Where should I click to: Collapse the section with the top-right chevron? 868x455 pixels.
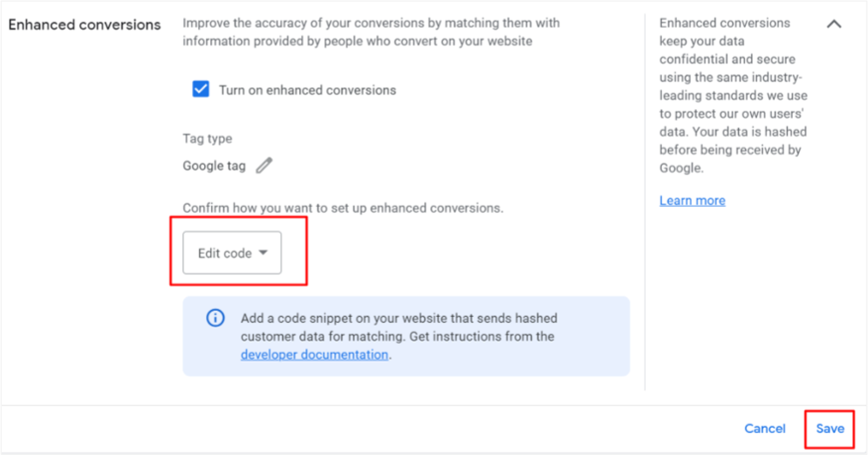click(x=834, y=24)
